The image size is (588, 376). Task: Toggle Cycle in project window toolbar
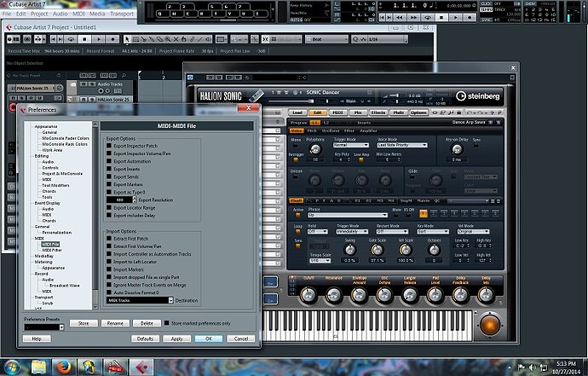[70, 39]
